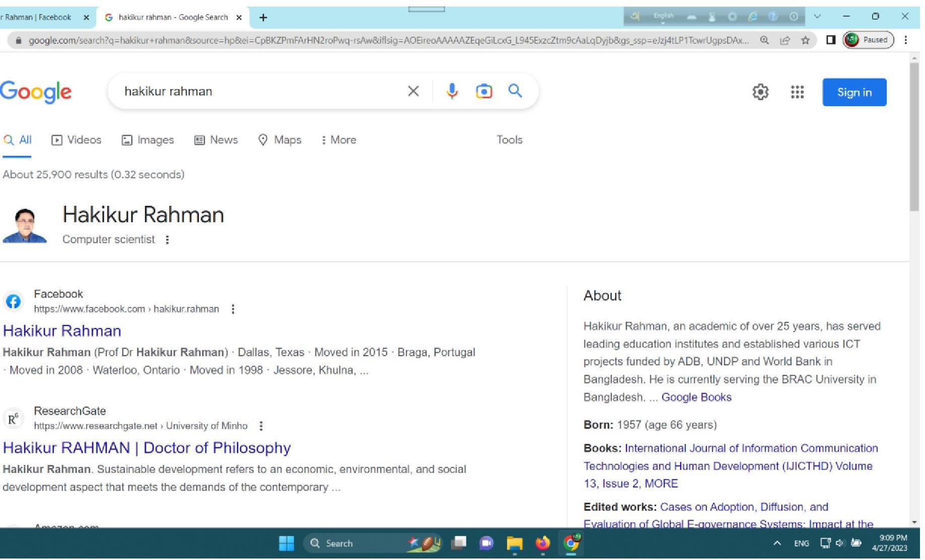Open the search Tools options

click(x=509, y=140)
